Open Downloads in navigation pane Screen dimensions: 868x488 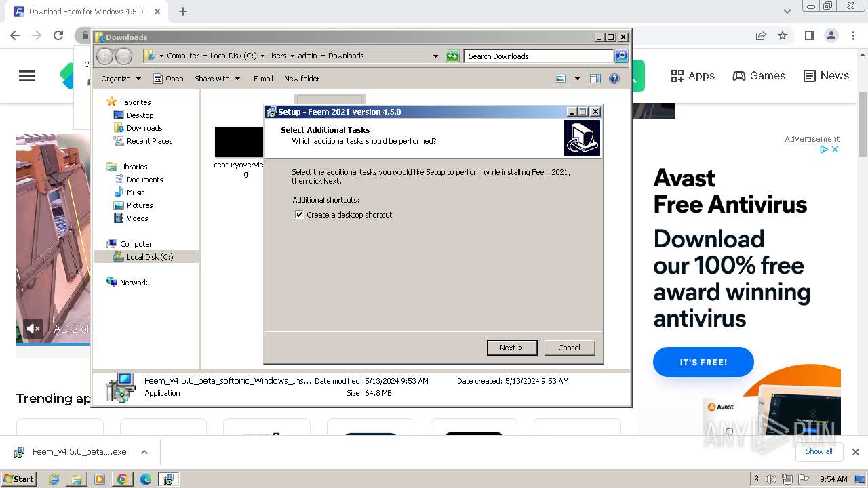pos(144,128)
